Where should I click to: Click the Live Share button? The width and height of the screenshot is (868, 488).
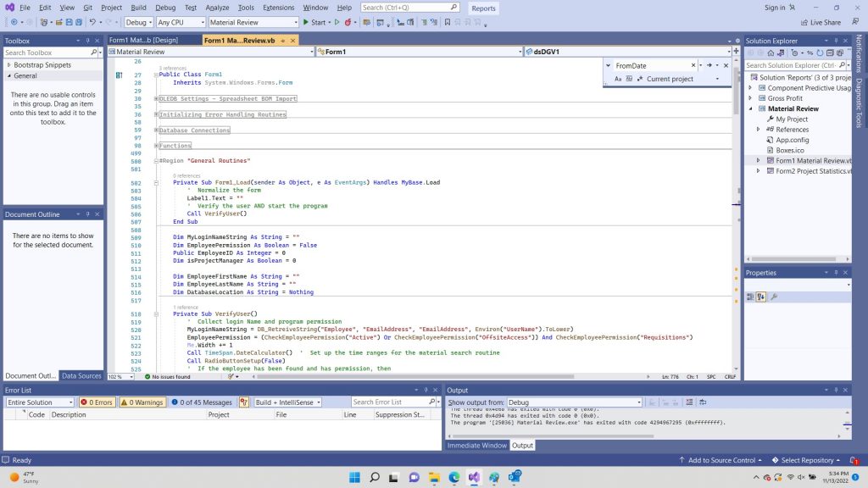pos(821,22)
